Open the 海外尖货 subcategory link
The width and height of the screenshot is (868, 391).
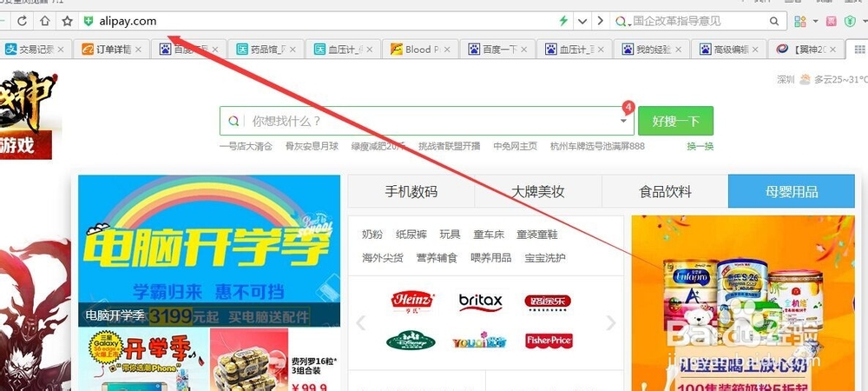pos(383,257)
